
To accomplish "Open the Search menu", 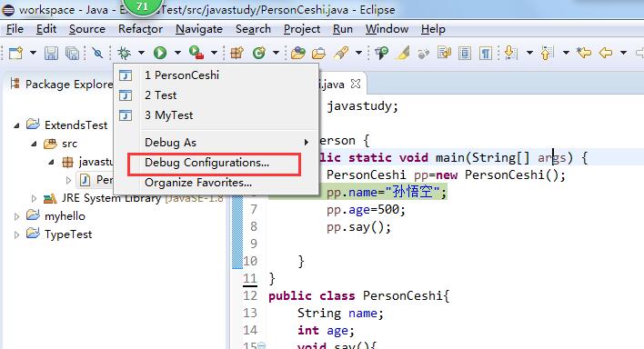I will 253,29.
